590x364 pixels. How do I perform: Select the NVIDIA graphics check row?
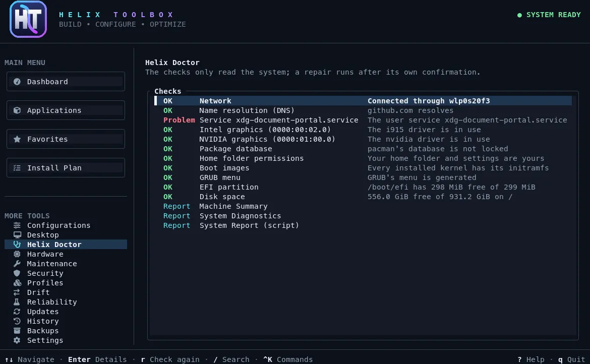click(x=363, y=139)
